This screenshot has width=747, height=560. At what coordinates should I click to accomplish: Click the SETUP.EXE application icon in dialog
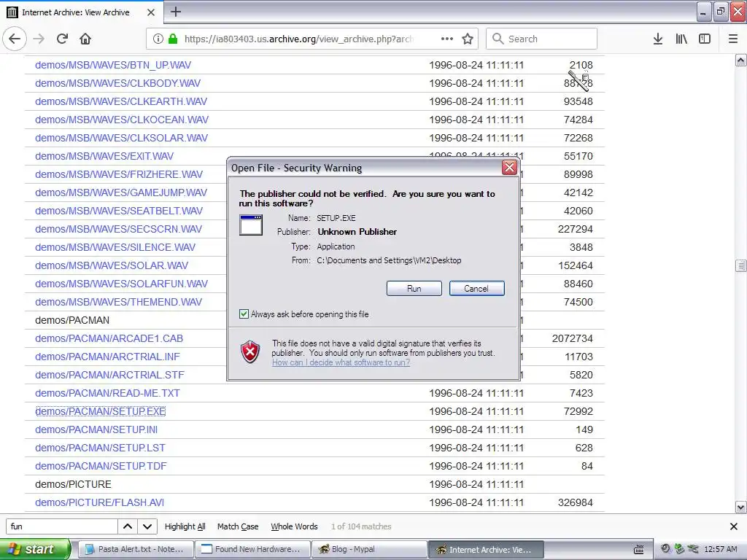coord(251,225)
